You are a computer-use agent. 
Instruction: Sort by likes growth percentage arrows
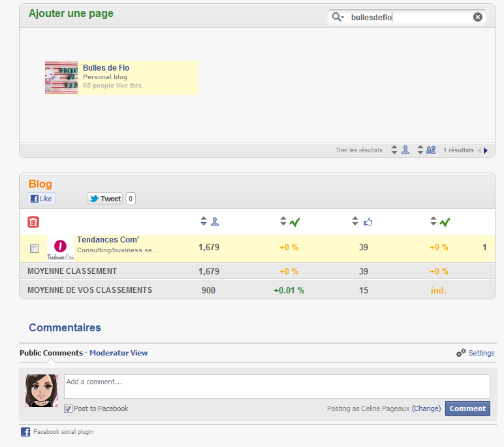point(433,221)
